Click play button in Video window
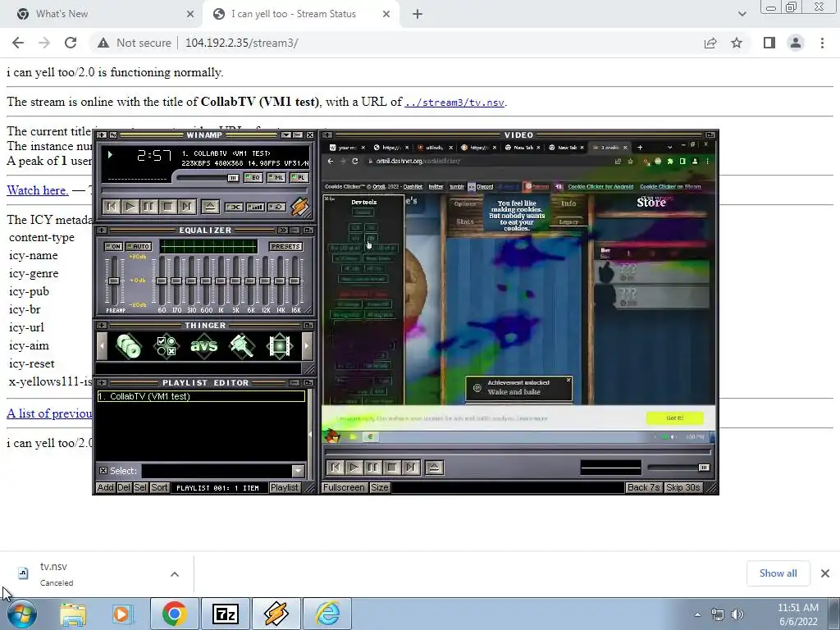Viewport: 840px width, 630px height. click(x=354, y=468)
